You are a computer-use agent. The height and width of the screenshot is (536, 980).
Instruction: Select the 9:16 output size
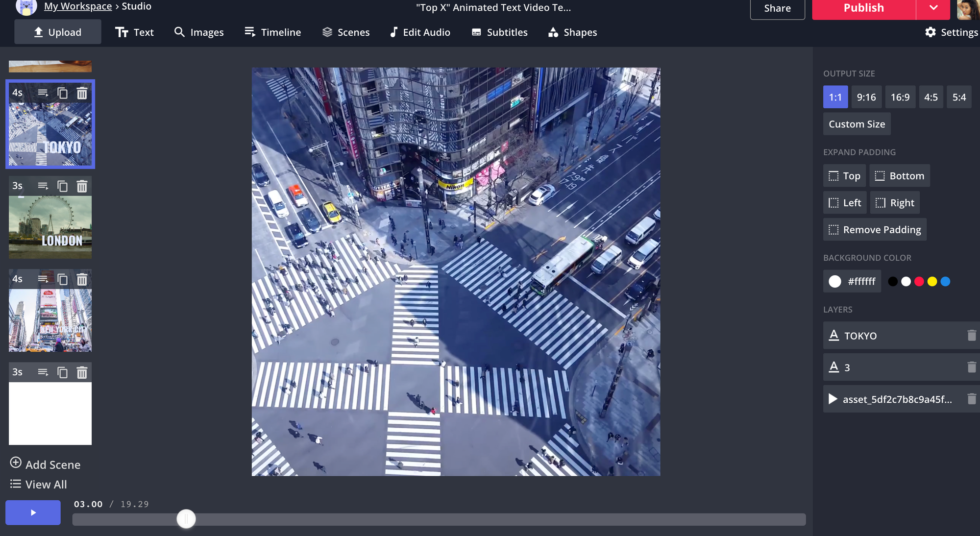click(866, 97)
